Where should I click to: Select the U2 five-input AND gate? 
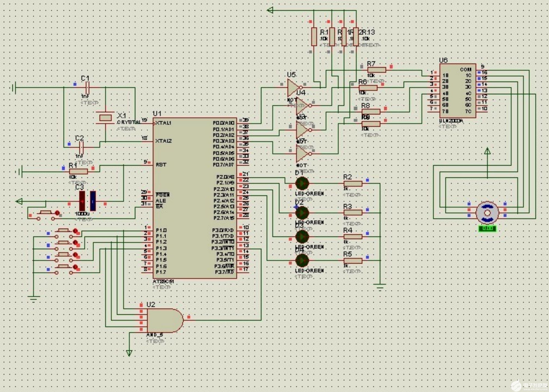click(165, 320)
